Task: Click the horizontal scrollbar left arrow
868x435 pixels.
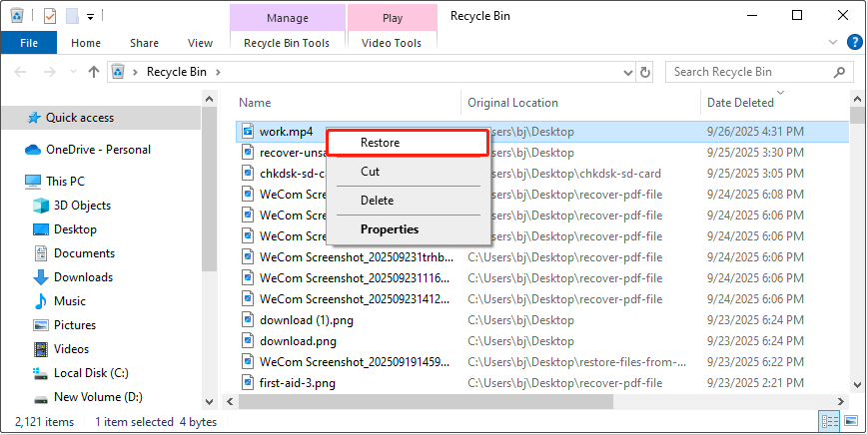Action: pyautogui.click(x=231, y=402)
